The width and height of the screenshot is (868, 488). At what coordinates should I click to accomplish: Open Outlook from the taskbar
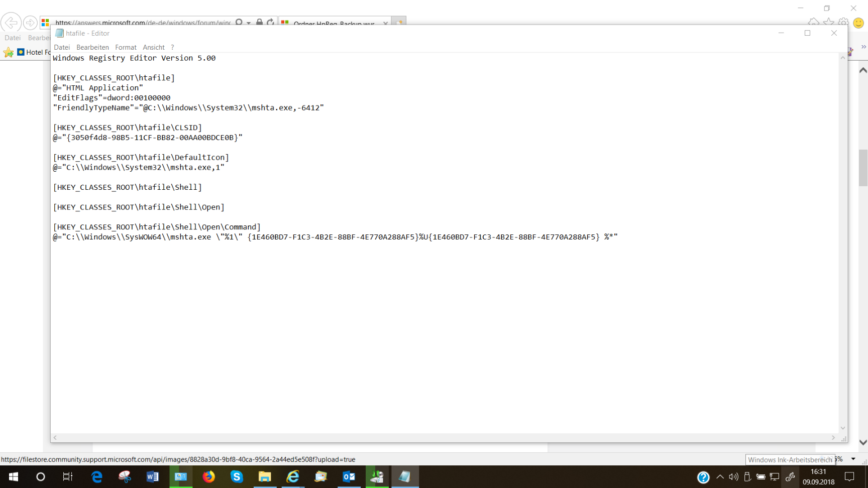(x=349, y=476)
